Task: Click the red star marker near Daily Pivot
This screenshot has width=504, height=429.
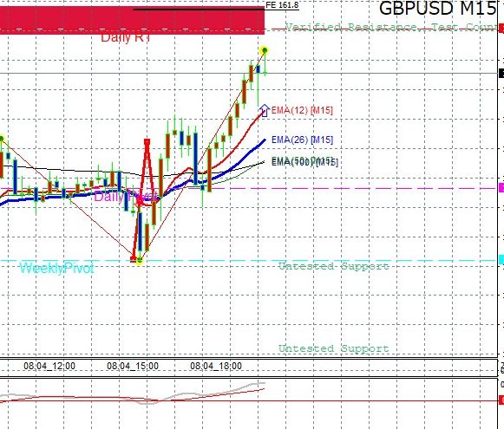Action: tap(139, 202)
